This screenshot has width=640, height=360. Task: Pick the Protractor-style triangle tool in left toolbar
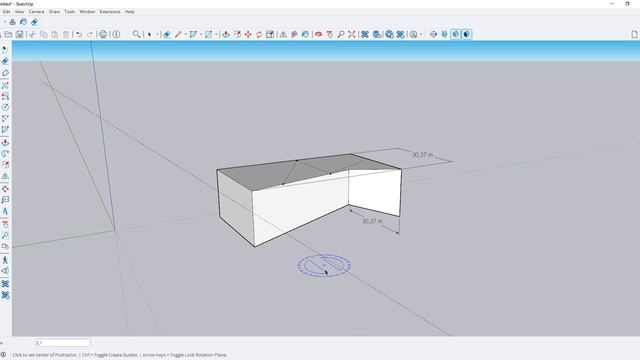pos(5,176)
